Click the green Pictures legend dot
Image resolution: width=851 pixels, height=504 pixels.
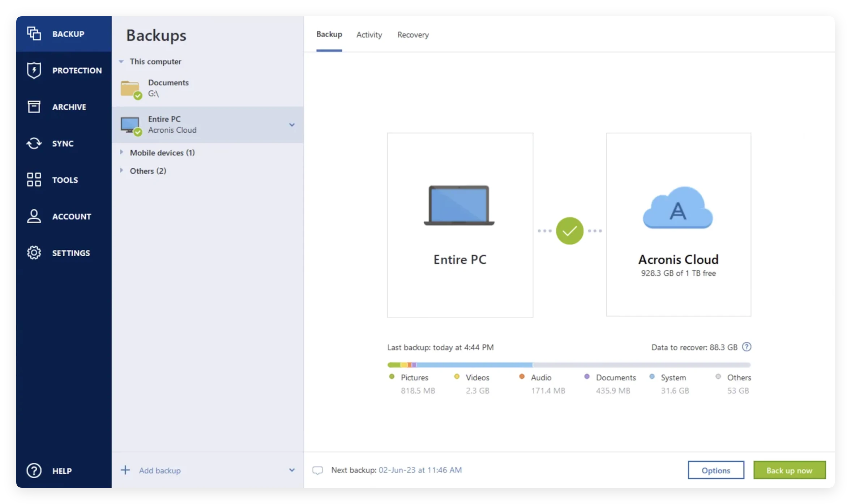click(x=392, y=376)
